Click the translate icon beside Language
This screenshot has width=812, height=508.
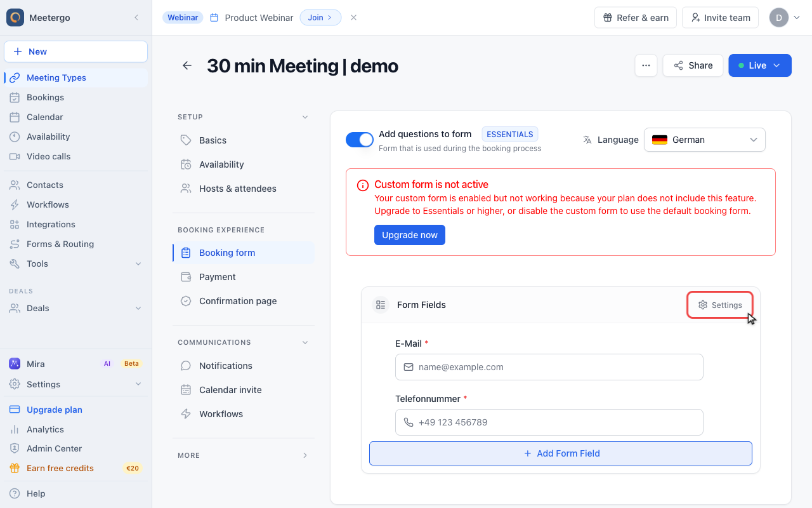tap(587, 140)
